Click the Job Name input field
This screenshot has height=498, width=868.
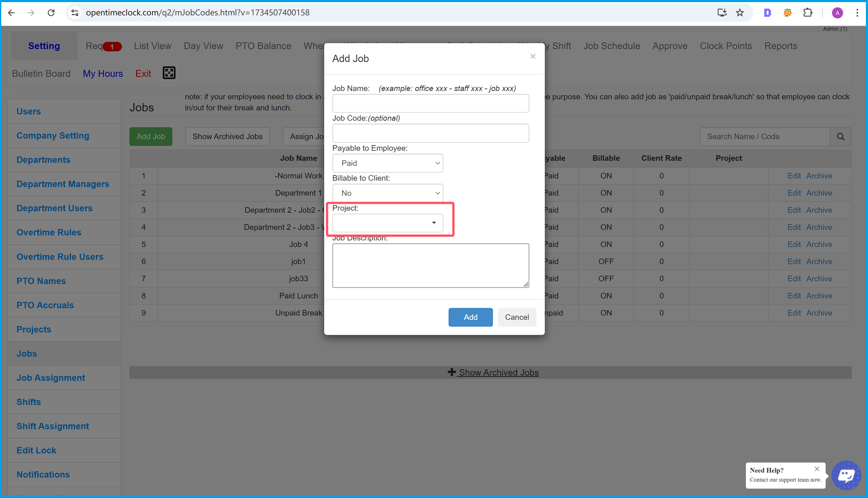(430, 103)
